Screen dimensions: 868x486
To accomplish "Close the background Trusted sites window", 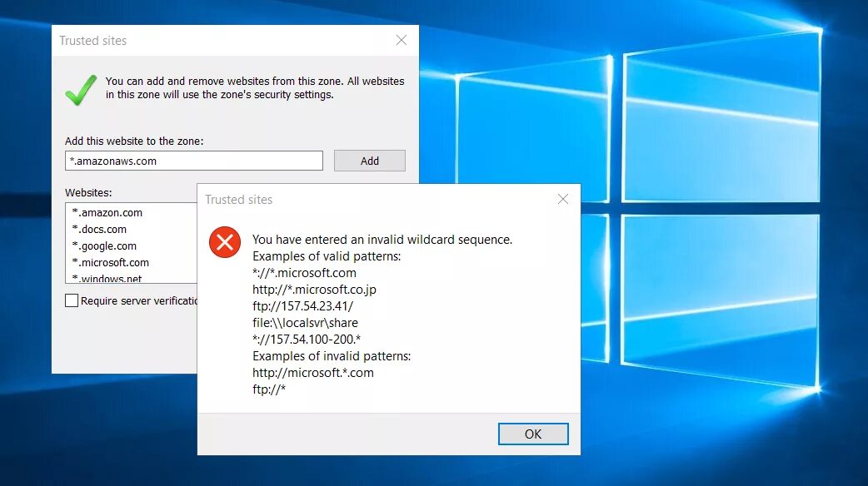I will click(402, 41).
